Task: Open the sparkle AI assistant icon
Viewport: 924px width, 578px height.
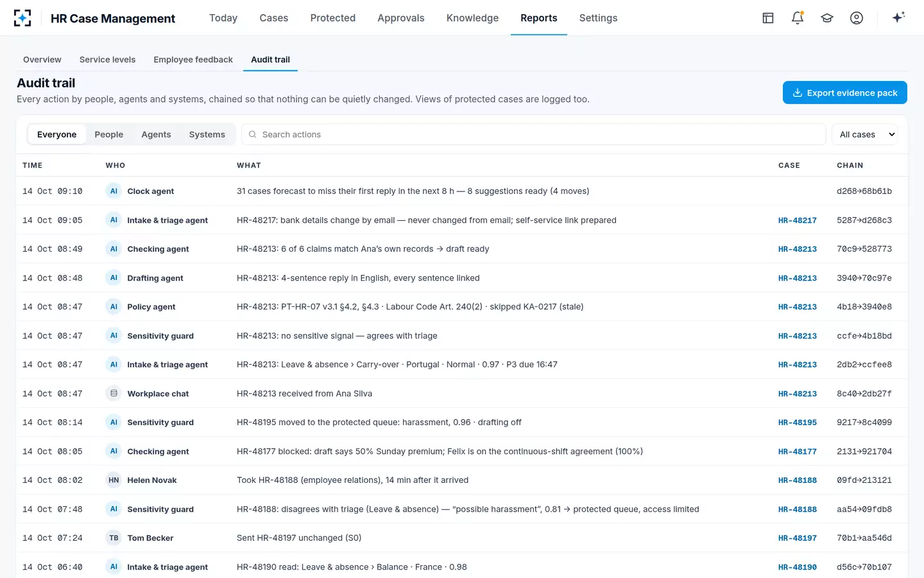Action: point(898,17)
